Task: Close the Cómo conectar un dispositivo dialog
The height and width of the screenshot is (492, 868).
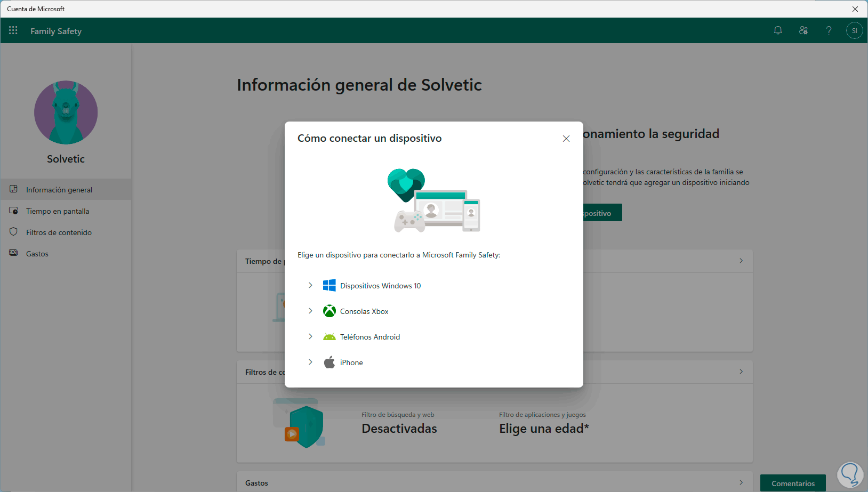Action: click(566, 139)
